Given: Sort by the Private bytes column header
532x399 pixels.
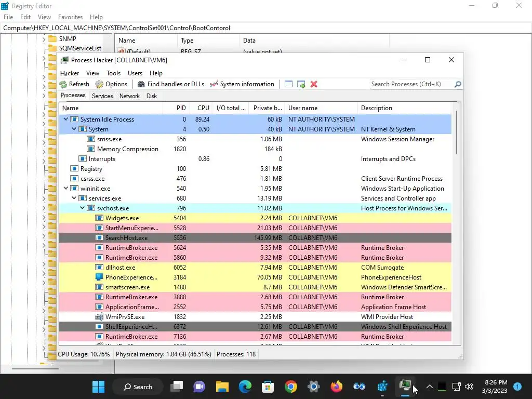Looking at the screenshot, I should click(267, 108).
